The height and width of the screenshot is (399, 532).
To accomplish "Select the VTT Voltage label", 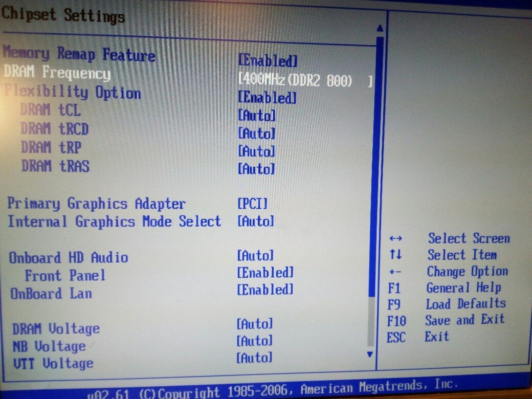I will point(53,364).
